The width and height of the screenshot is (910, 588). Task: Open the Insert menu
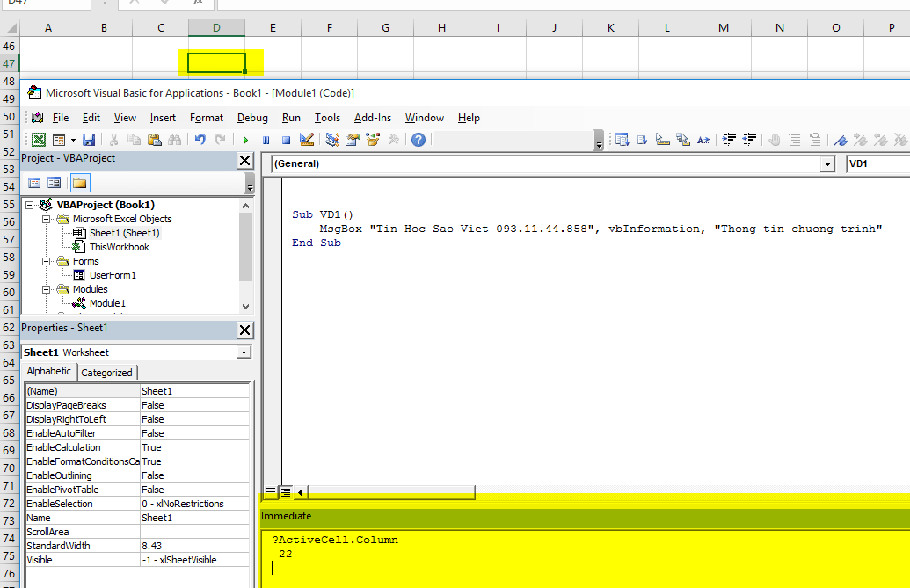pyautogui.click(x=163, y=118)
